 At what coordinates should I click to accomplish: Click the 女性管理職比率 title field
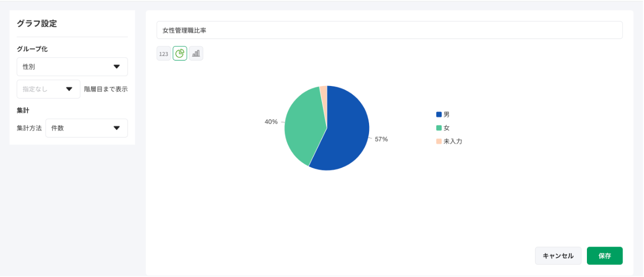390,30
